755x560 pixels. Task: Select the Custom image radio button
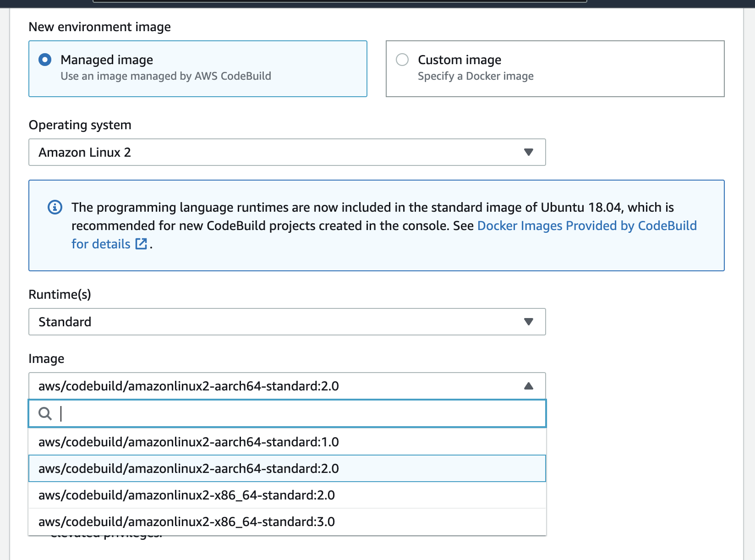click(x=402, y=60)
